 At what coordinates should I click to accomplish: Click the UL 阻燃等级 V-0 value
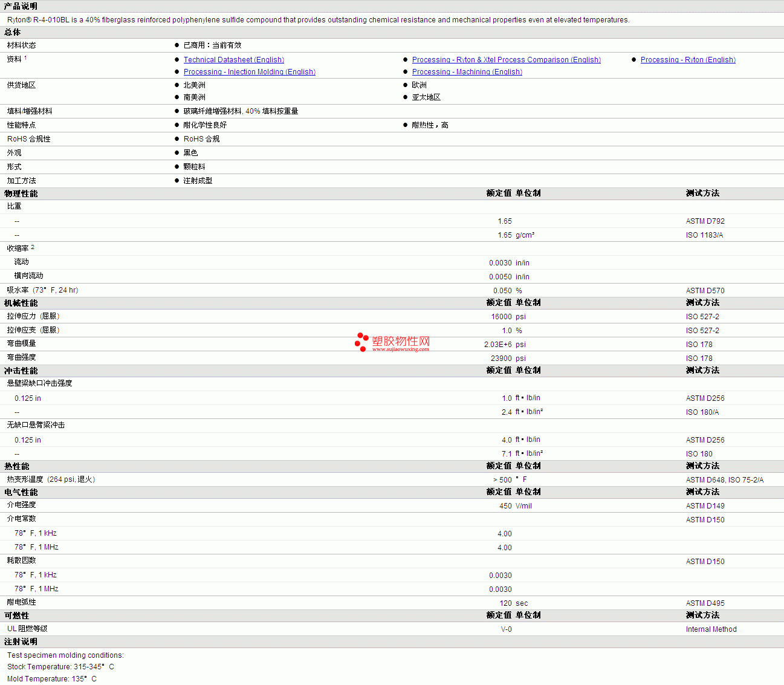pos(507,629)
